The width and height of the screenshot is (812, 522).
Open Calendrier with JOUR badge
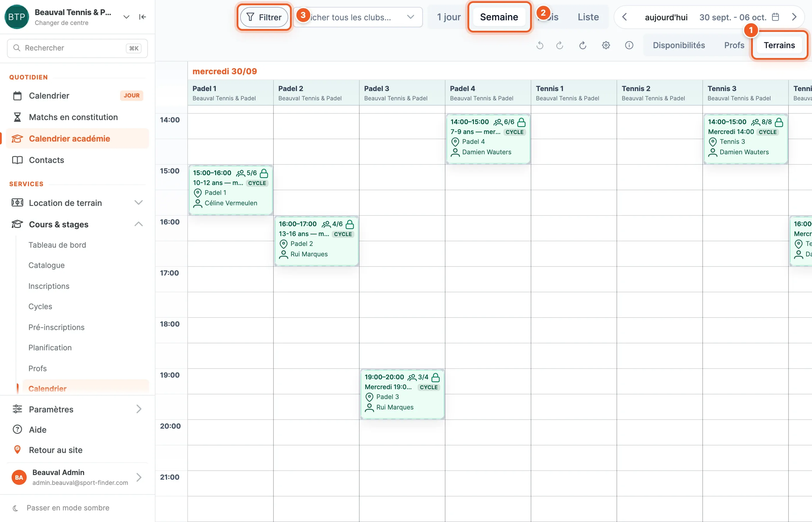[77, 96]
